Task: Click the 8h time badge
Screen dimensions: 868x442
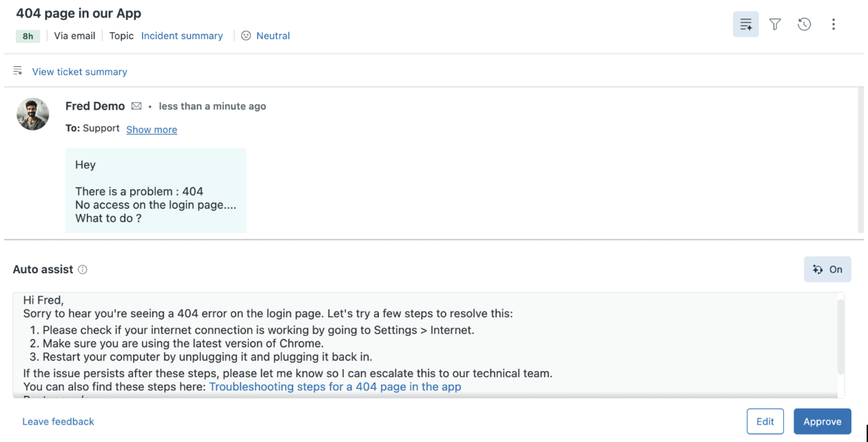Action: click(x=28, y=36)
